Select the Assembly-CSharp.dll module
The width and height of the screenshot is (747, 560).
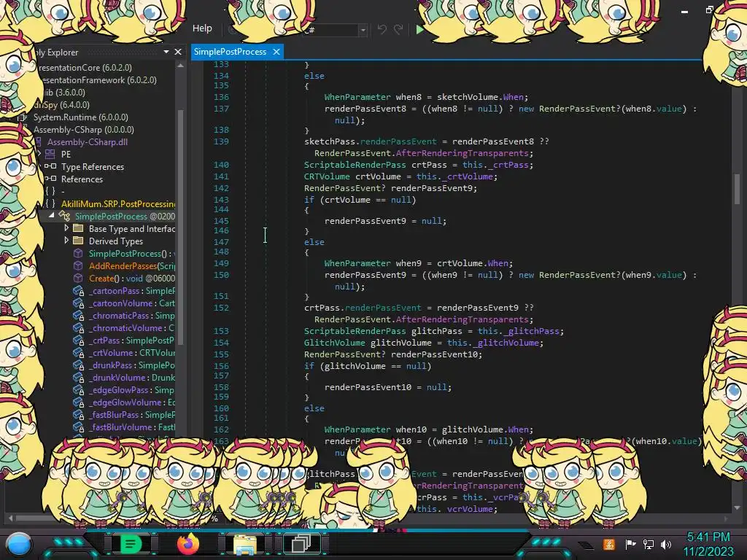pos(88,142)
